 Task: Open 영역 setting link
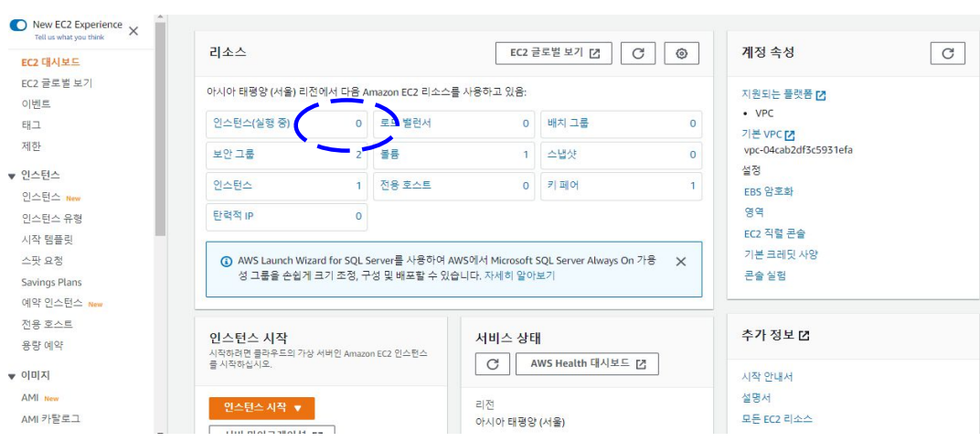click(x=754, y=212)
